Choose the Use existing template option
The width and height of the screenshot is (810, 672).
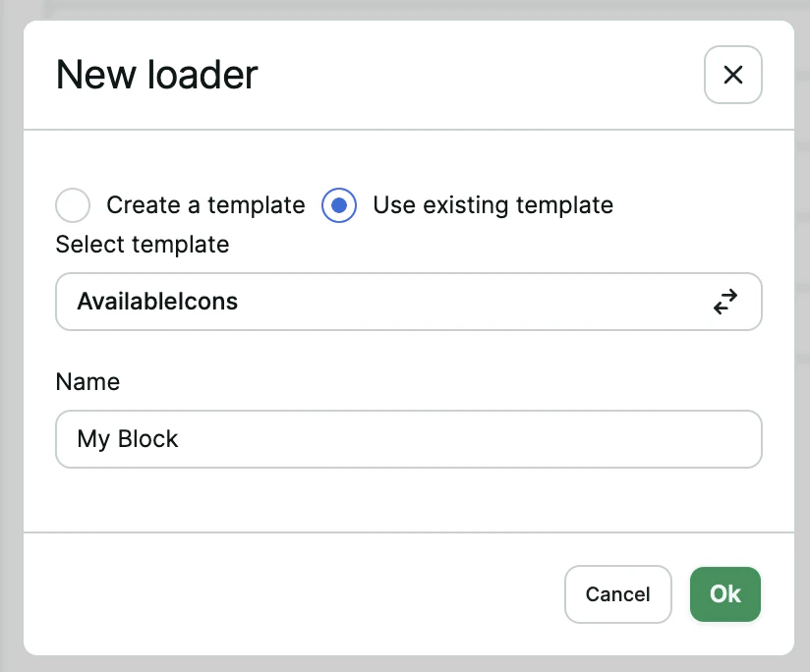coord(338,205)
